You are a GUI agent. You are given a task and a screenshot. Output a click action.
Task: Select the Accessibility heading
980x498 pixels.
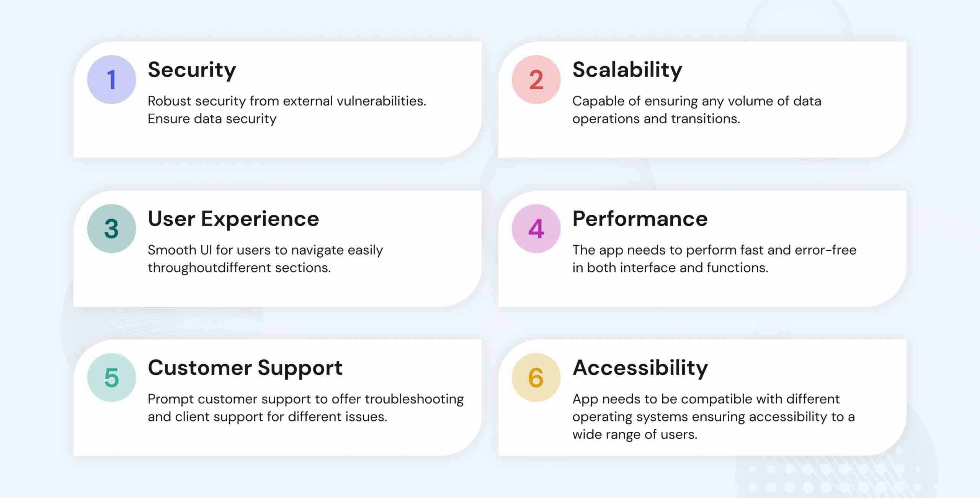coord(640,368)
